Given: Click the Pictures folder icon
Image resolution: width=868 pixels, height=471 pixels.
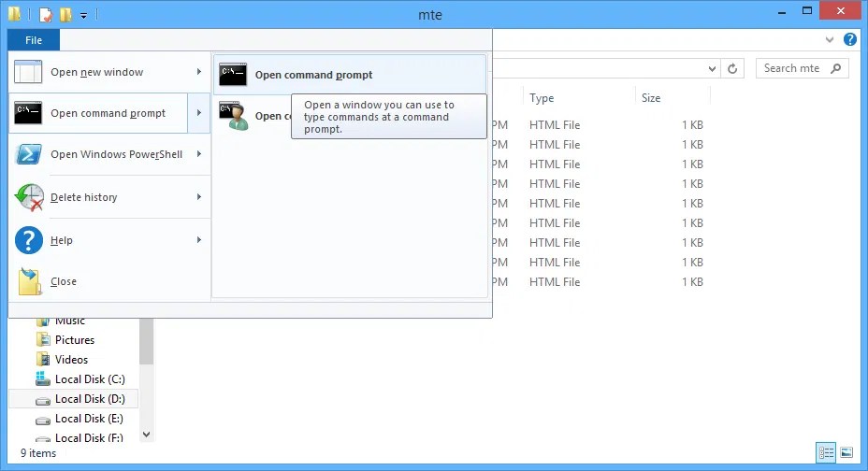Looking at the screenshot, I should point(43,339).
